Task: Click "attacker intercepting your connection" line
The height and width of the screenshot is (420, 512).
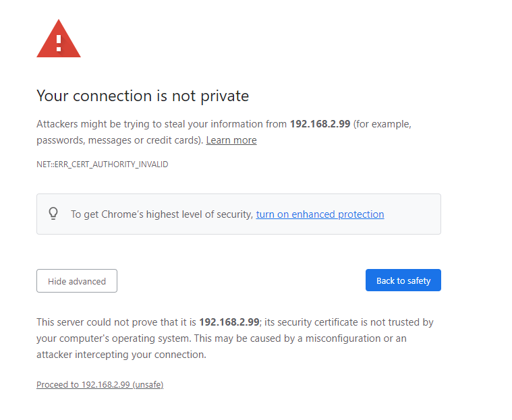Action: (121, 355)
